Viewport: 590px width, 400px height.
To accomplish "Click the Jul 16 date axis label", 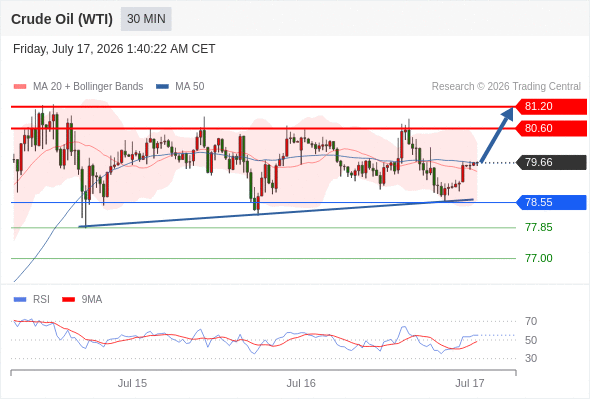I will [301, 383].
